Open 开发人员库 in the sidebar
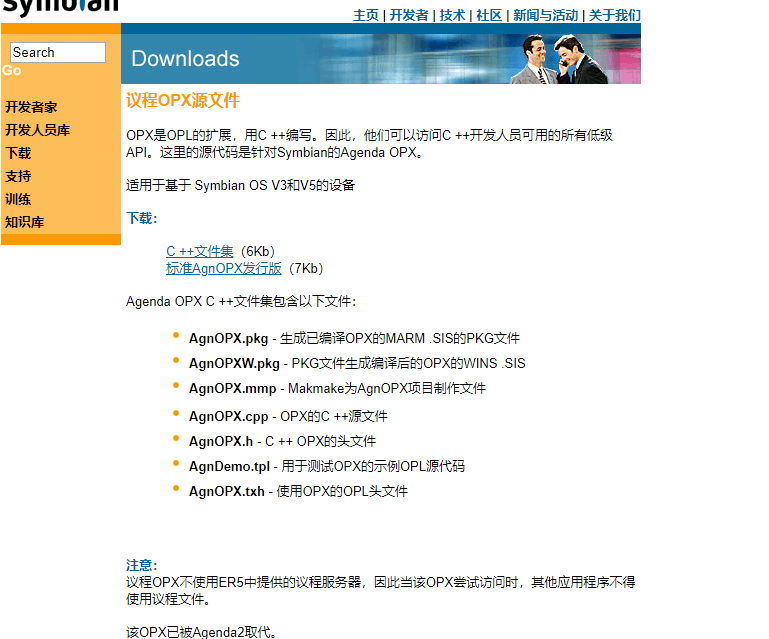 click(x=37, y=130)
